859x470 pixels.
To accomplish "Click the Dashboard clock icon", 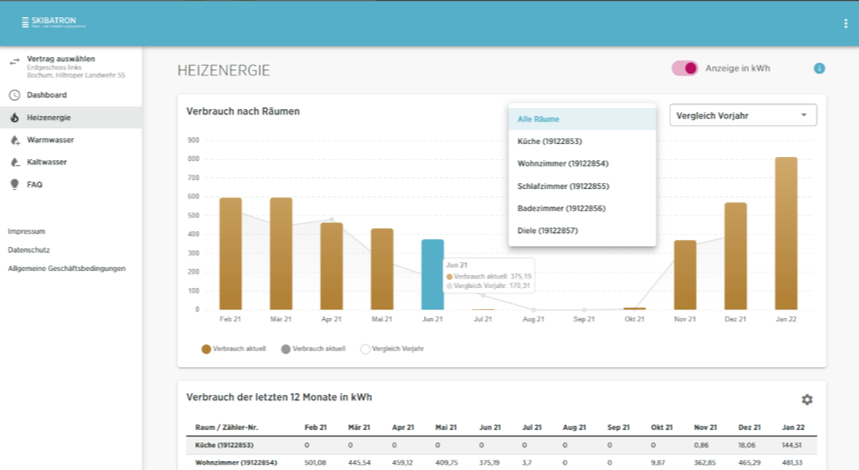I will [14, 95].
